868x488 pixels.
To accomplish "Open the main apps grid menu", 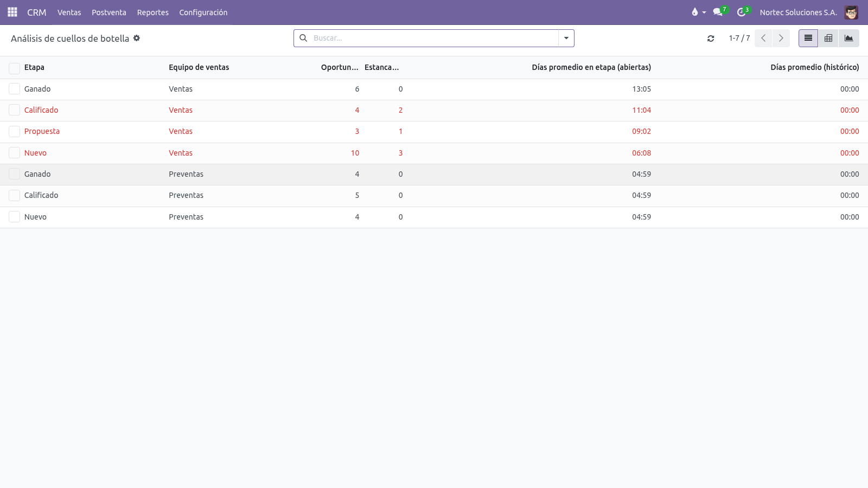I will coord(12,12).
